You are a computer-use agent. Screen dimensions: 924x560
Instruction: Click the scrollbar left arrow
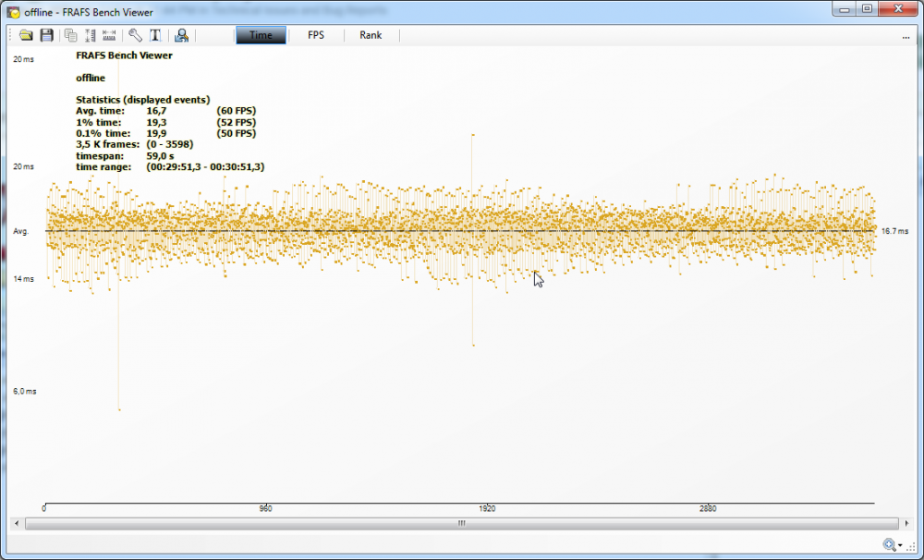pyautogui.click(x=18, y=523)
